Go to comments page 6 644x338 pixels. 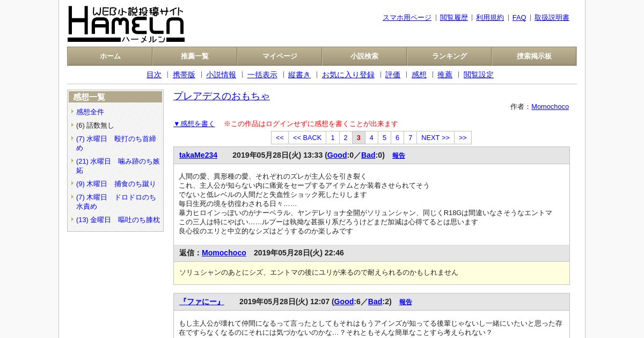[397, 138]
